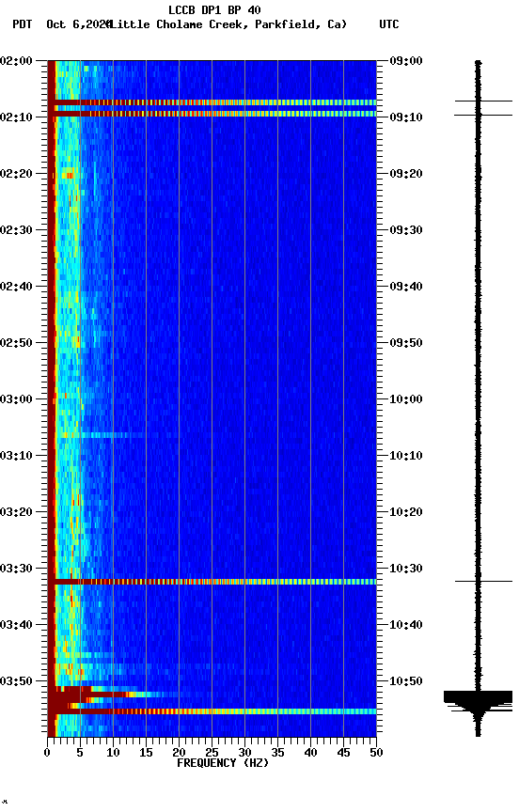Click the 'UTC' timezone label
Screen dimensions: 519x812
tap(389, 24)
